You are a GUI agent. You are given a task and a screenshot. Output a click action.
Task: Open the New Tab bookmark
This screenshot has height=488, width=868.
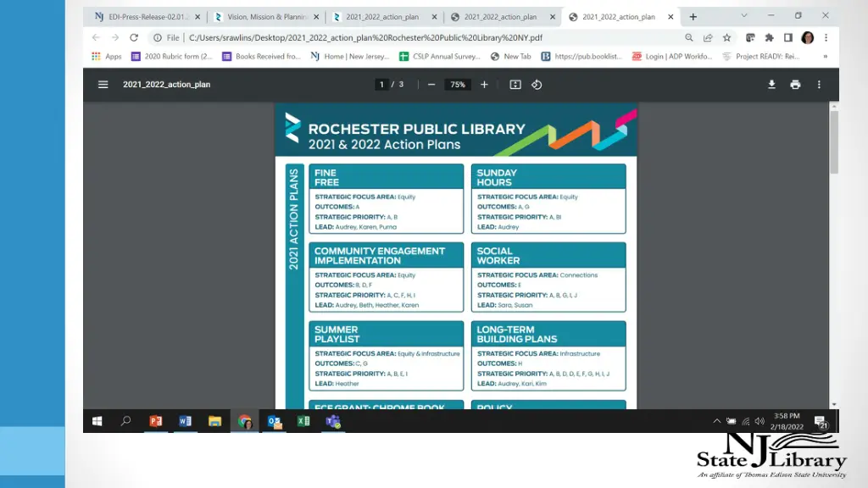[x=511, y=57]
